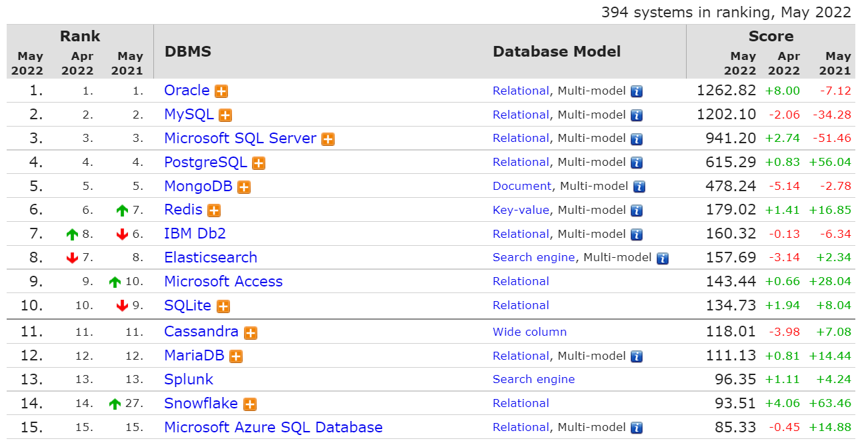Open the Microsoft Access link
Viewport: 868px width, 443px height.
[x=223, y=282]
